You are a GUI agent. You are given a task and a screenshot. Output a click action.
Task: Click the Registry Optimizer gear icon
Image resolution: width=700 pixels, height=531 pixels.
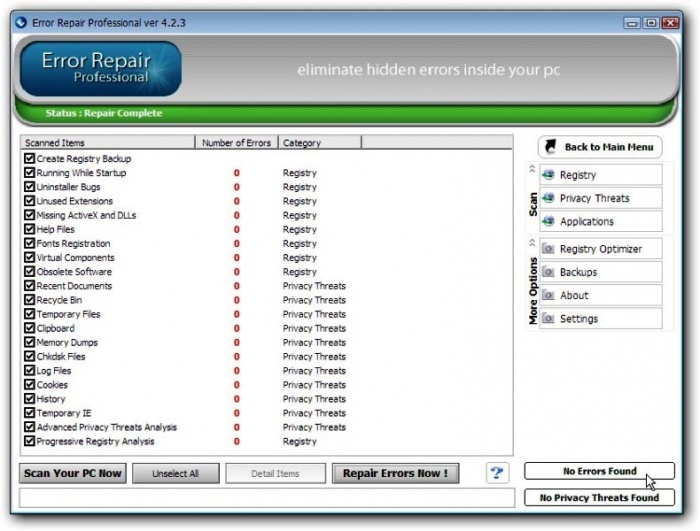point(548,249)
